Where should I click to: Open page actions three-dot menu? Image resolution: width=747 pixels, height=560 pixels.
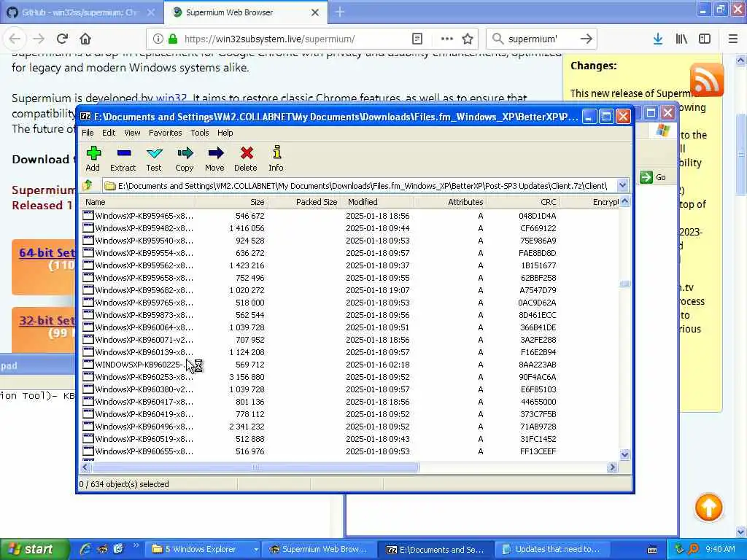(x=446, y=39)
